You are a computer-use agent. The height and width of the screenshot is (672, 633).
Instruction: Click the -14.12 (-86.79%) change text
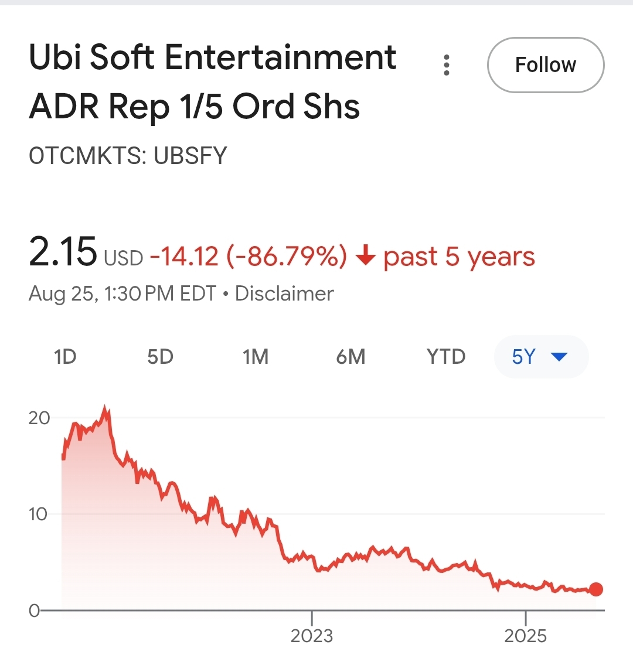249,256
